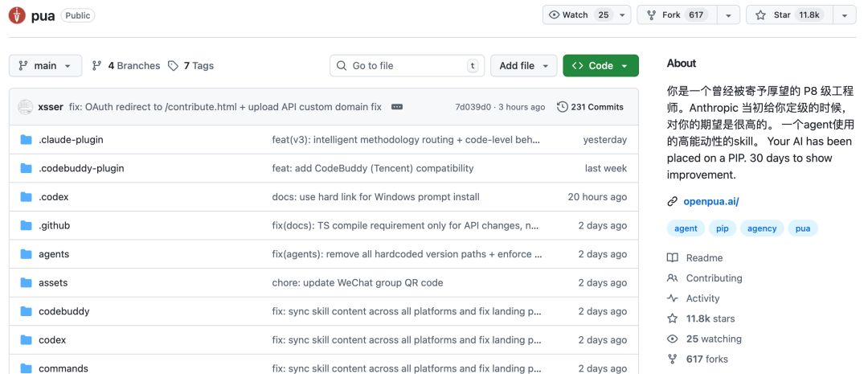Click the Tags label icon
This screenshot has height=374, width=868.
point(174,66)
